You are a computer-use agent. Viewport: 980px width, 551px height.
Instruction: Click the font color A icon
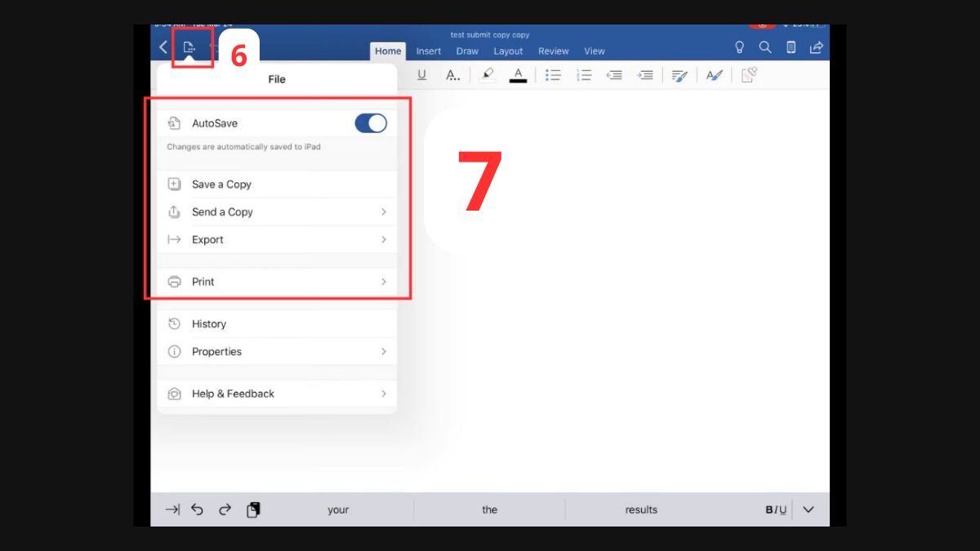518,75
